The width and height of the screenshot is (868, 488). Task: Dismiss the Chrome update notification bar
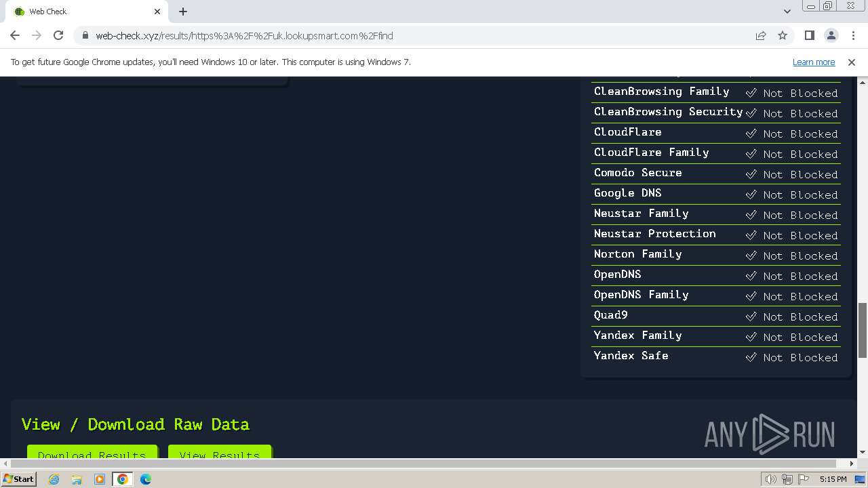[x=852, y=62]
